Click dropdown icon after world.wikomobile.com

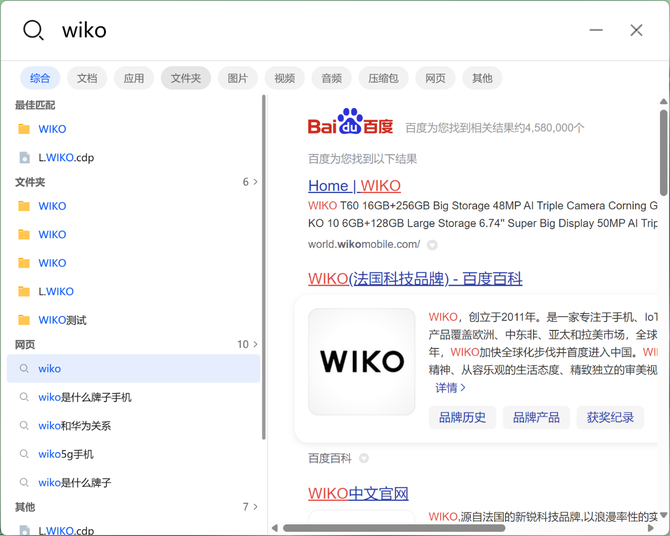pyautogui.click(x=432, y=245)
